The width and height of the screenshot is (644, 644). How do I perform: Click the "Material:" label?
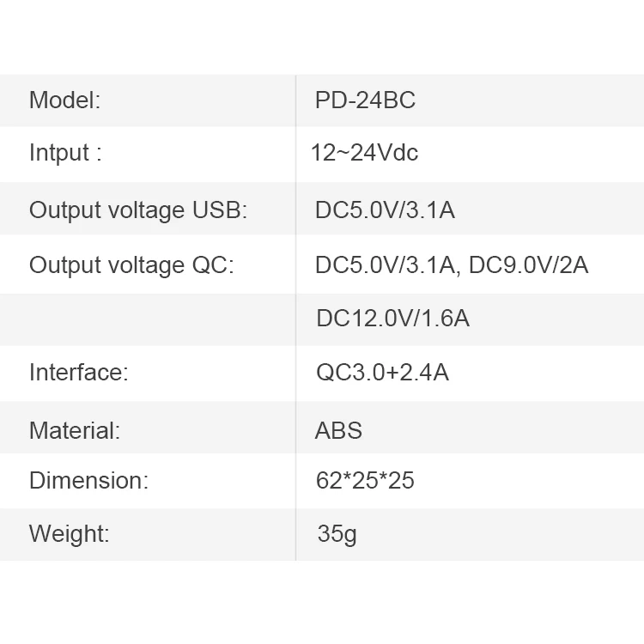(x=75, y=430)
